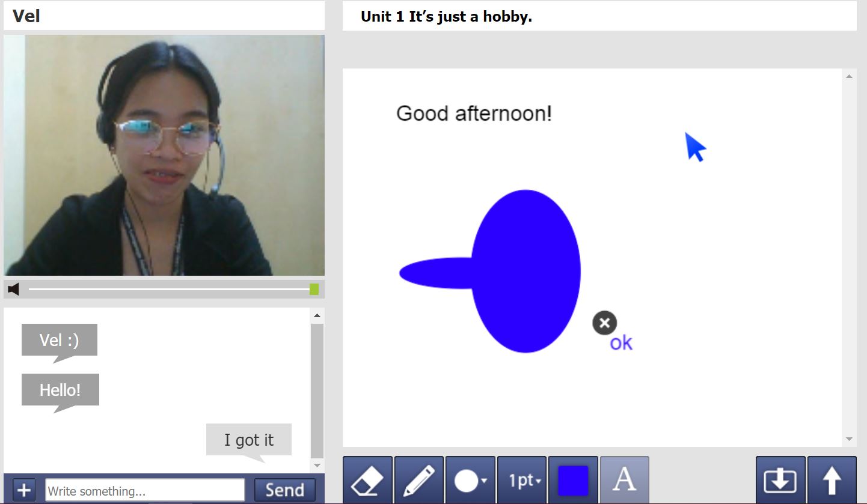Open the circle shape tool dropdown
Viewport: 867px width, 504px height.
tap(470, 480)
